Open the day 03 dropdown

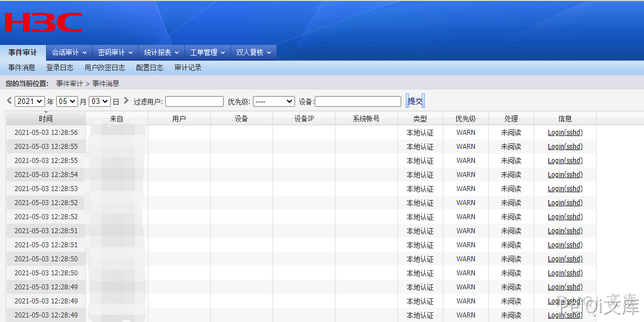pyautogui.click(x=100, y=102)
